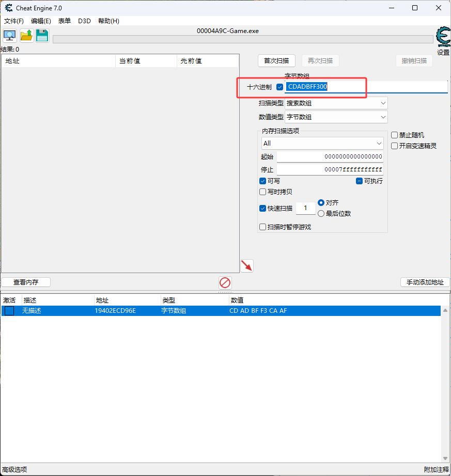Viewport: 451px width, 476px height.
Task: Click the 字节数组 type cell in the address row
Action: click(x=174, y=311)
